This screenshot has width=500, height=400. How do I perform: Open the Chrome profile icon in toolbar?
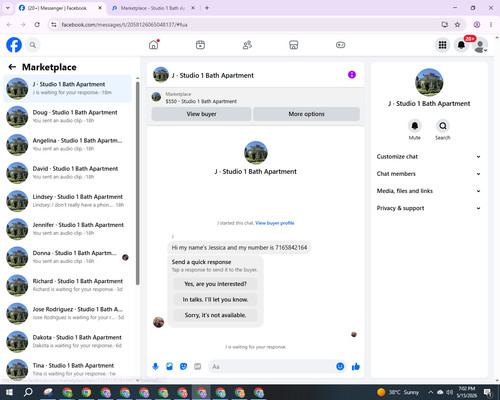(477, 25)
